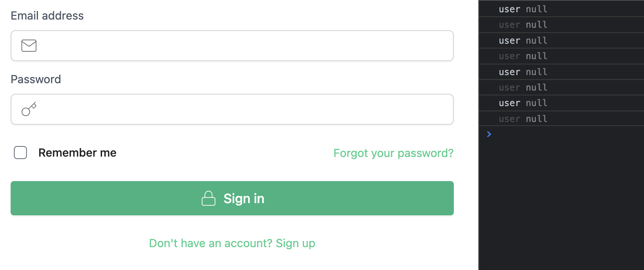Image resolution: width=644 pixels, height=270 pixels.
Task: Click the Remember me label text
Action: coord(78,153)
